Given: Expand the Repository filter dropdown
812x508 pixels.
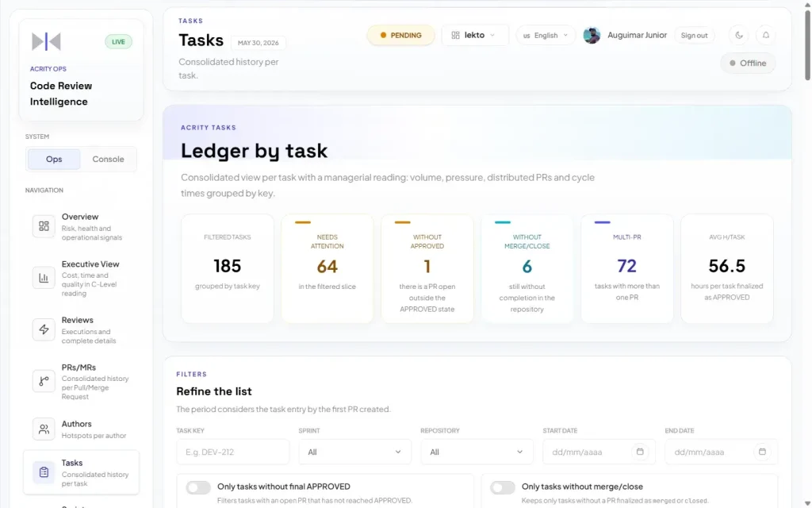Looking at the screenshot, I should [477, 452].
